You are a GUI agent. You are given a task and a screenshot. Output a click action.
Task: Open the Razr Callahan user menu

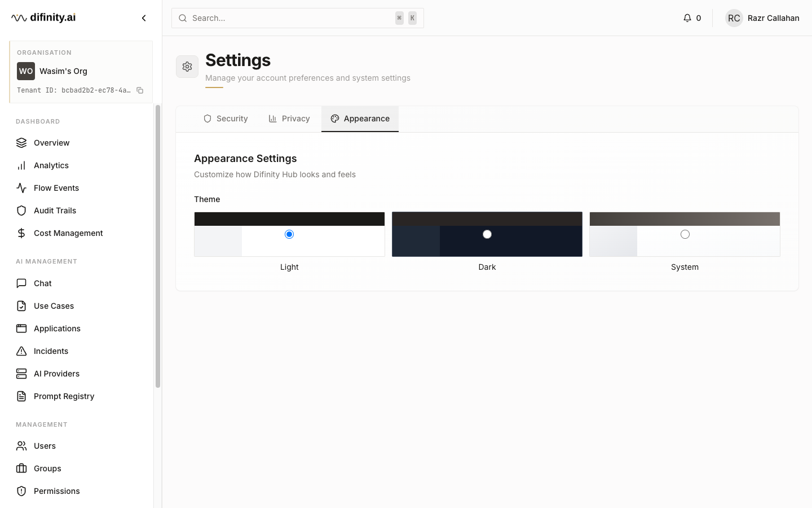coord(762,18)
